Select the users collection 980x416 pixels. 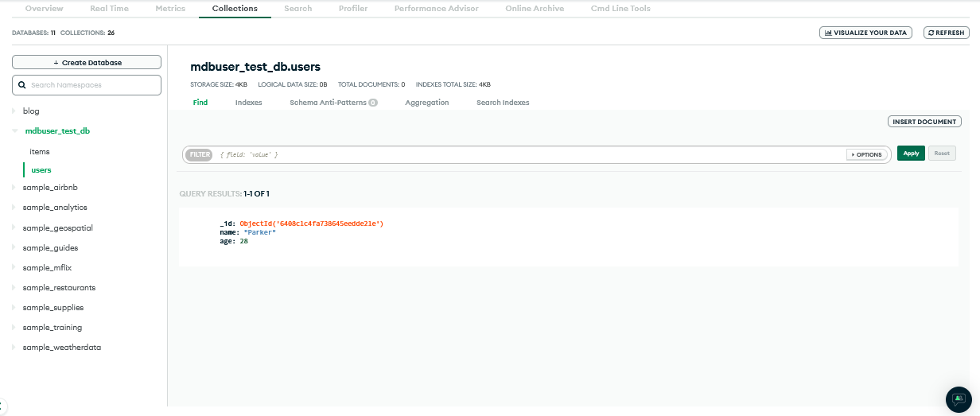click(41, 169)
